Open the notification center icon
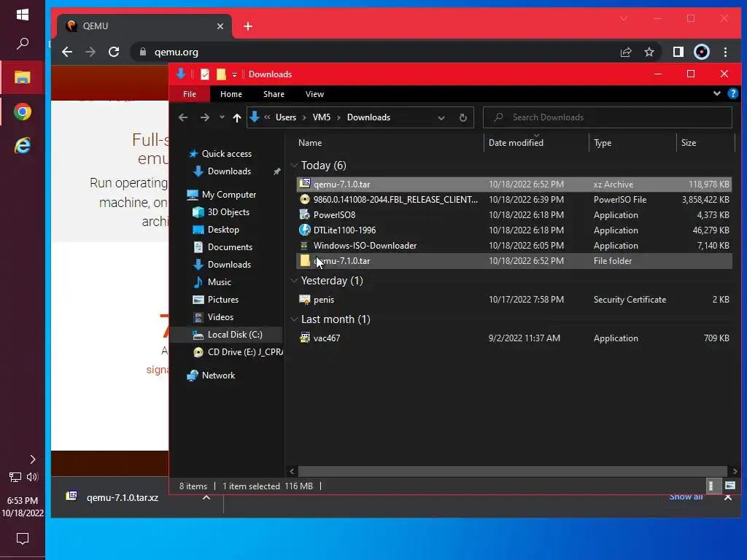 pyautogui.click(x=23, y=539)
